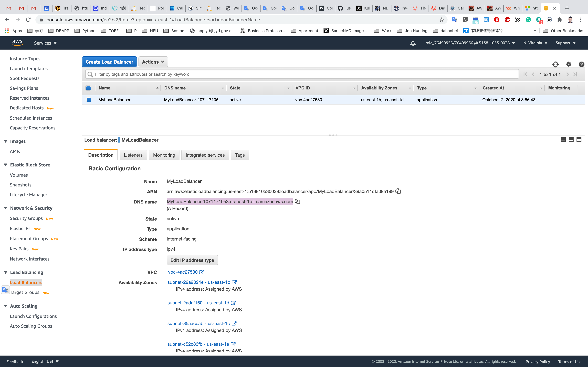The image size is (588, 367).
Task: Expand the N. Virginia region selector
Action: tap(535, 43)
